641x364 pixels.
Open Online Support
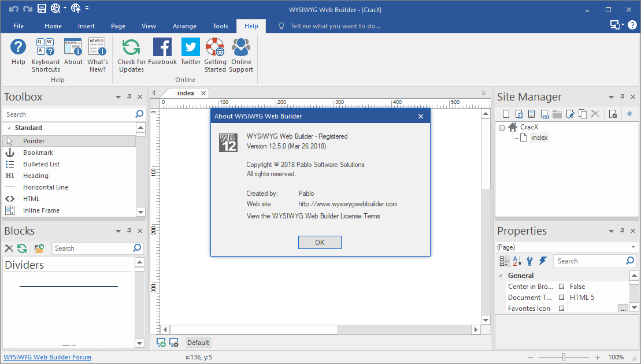tap(241, 55)
